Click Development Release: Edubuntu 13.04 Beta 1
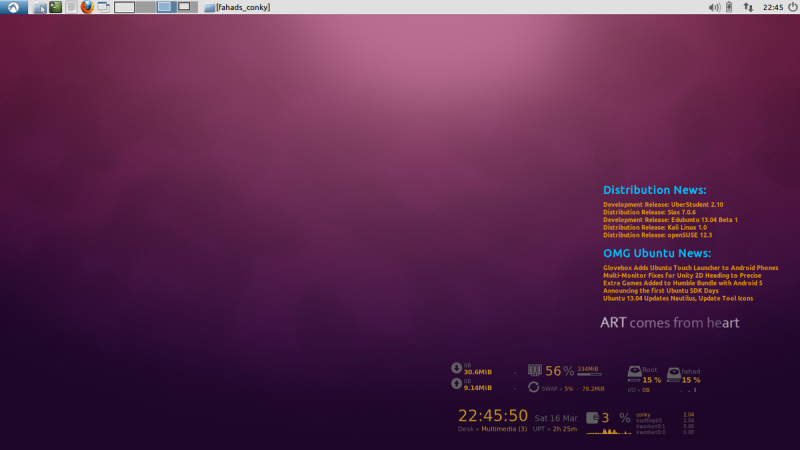Viewport: 800px width, 450px height. (670, 220)
